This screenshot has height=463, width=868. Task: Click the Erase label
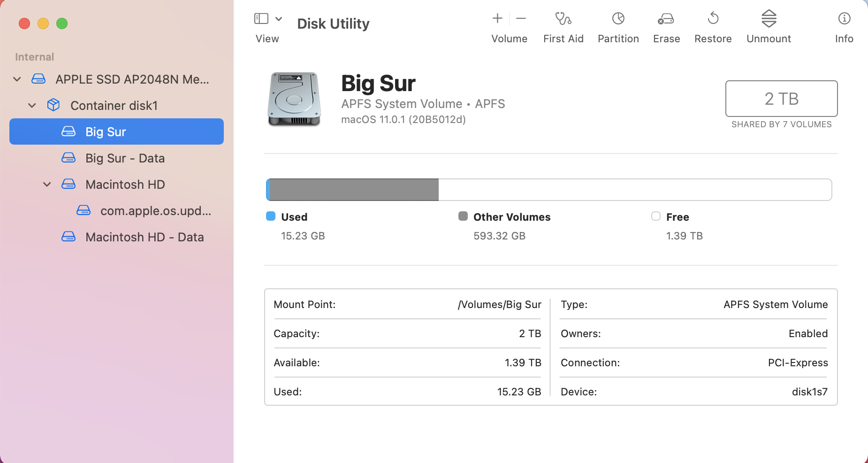pos(667,39)
